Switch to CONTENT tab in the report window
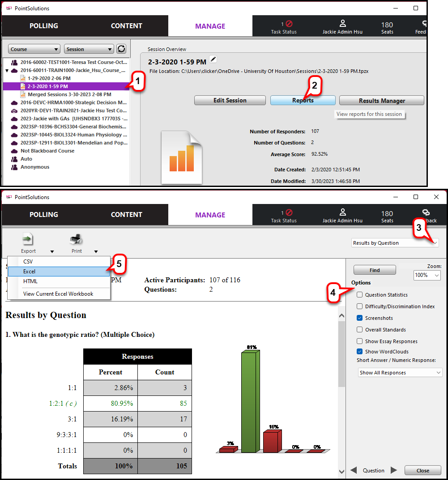This screenshot has width=448, height=480. 127,215
